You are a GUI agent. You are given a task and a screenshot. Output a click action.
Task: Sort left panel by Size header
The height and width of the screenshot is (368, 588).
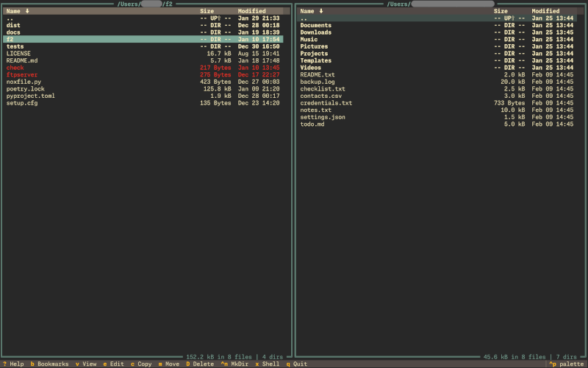coord(207,11)
